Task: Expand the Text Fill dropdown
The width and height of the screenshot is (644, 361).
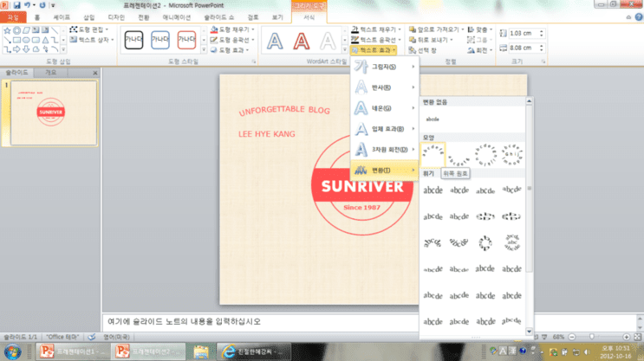Action: (376, 29)
